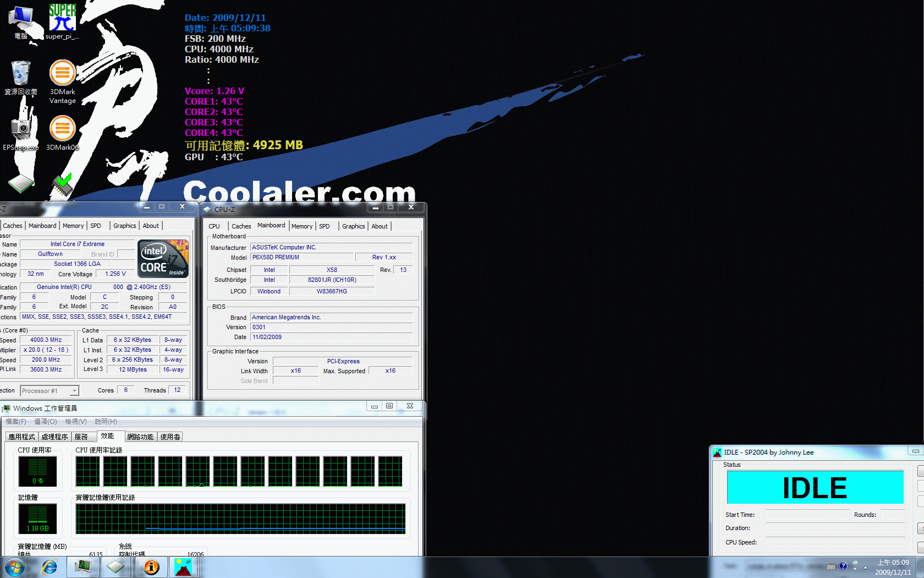Screen dimensions: 924x578
Task: Click the CPU Speed field in SP2004
Action: coord(835,542)
